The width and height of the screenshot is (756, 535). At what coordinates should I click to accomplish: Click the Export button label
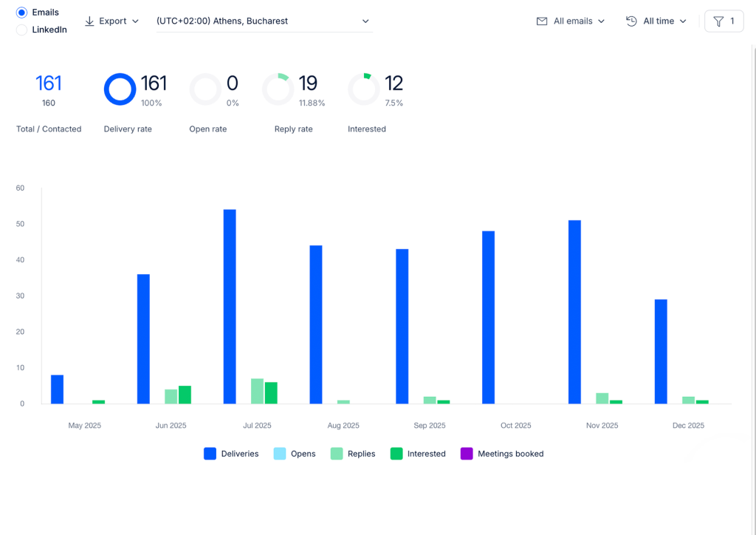click(113, 21)
